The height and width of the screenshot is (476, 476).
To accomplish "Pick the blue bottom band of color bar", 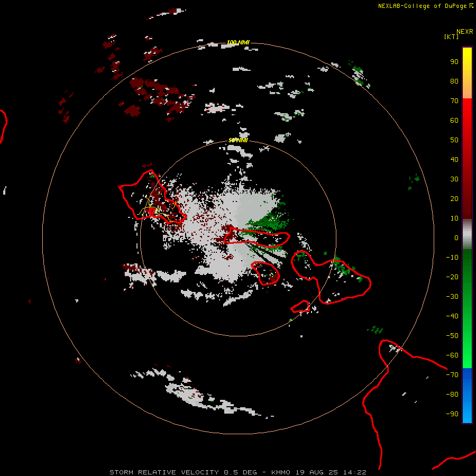I will 467,396.
